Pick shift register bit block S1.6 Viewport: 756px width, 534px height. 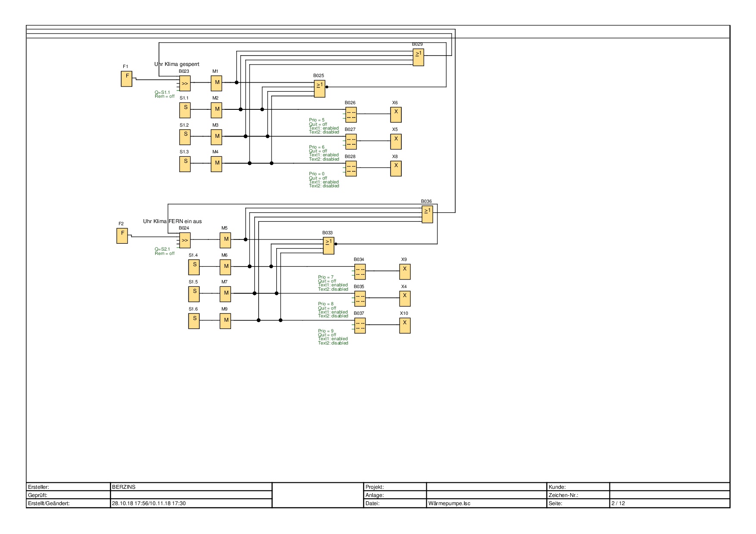[194, 321]
